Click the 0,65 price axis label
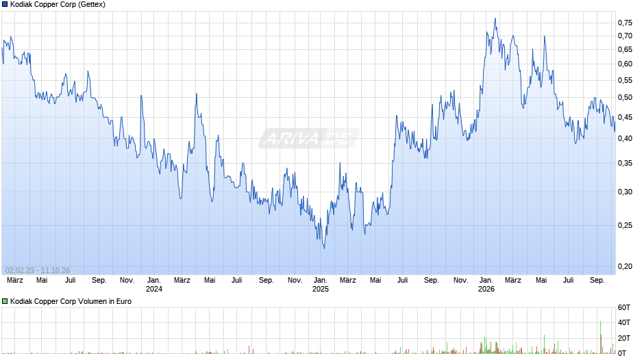Image resolution: width=644 pixels, height=360 pixels. 625,50
